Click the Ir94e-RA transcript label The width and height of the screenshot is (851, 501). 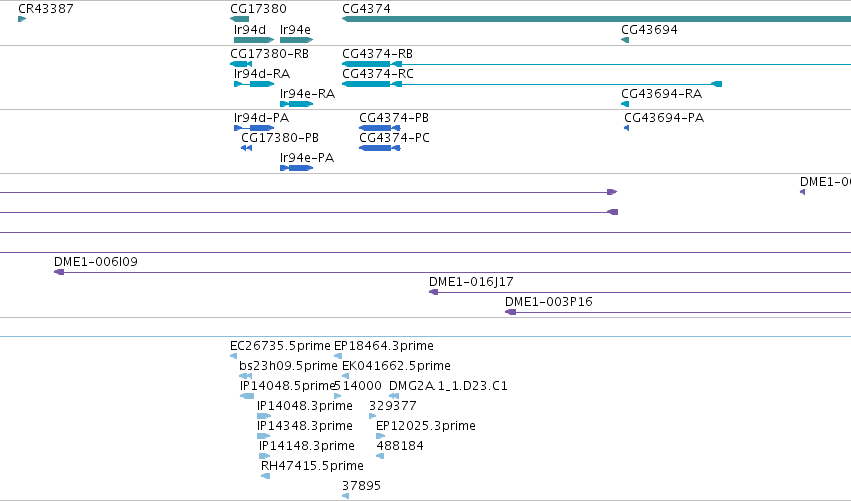click(x=308, y=94)
